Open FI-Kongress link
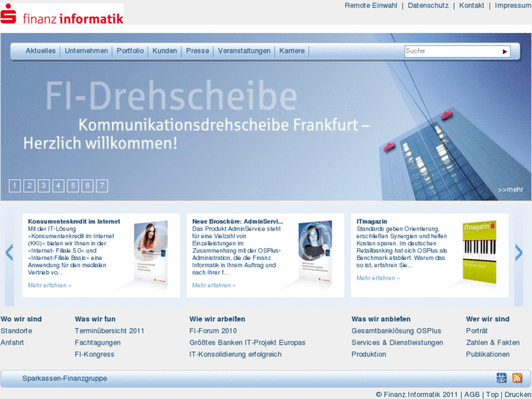The height and width of the screenshot is (399, 532). coord(94,354)
